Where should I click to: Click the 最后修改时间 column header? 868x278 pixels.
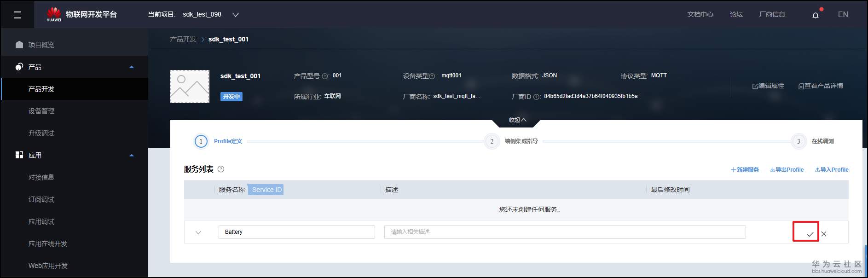[x=670, y=190]
